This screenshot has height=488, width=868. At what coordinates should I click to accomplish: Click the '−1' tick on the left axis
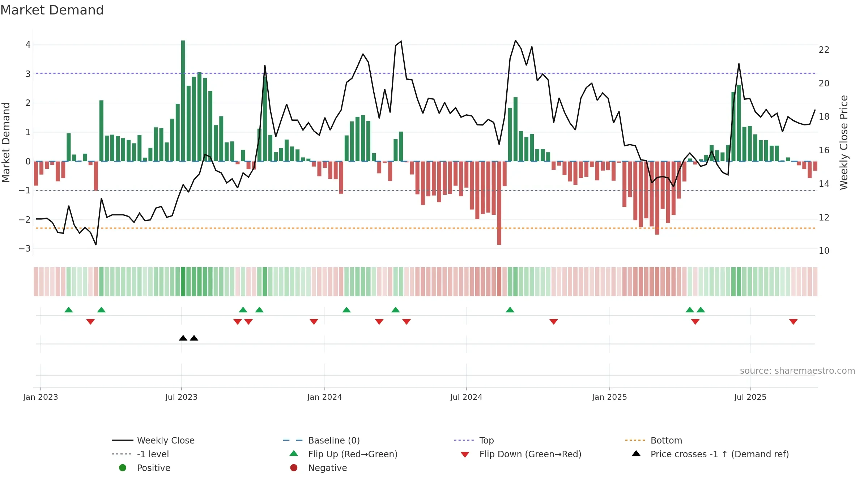(x=25, y=190)
